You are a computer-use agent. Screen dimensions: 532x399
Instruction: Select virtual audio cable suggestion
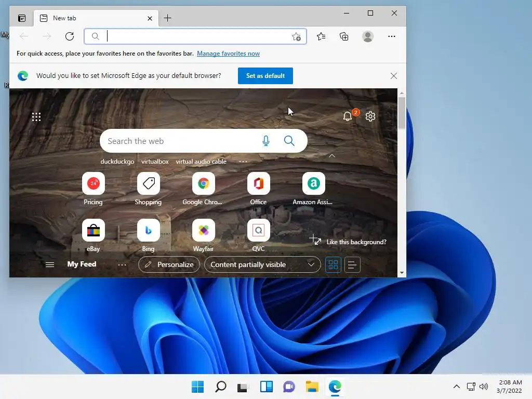click(201, 162)
